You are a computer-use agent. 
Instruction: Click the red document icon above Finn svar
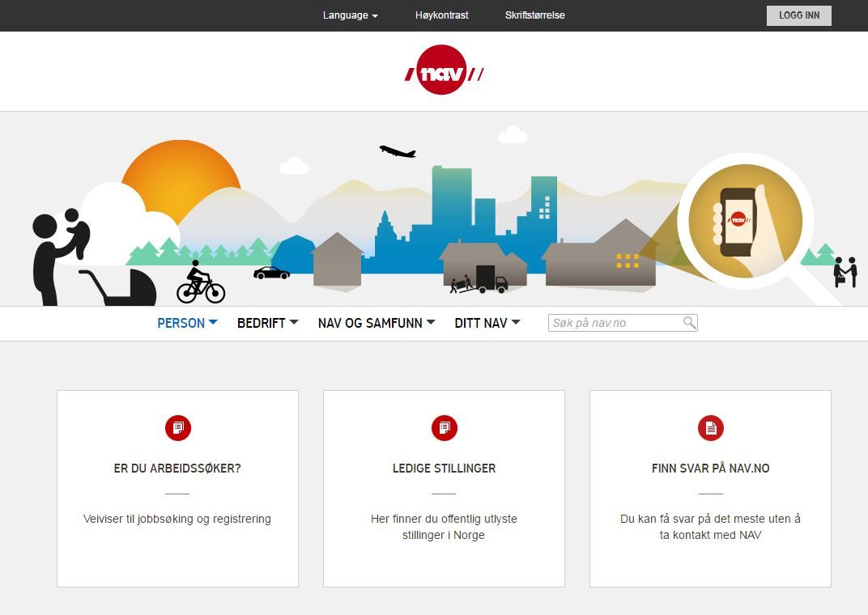pos(710,428)
